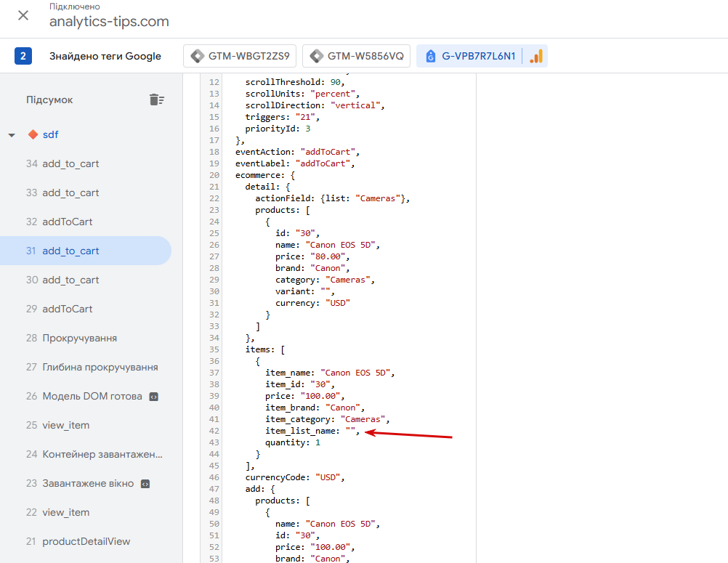The height and width of the screenshot is (563, 728).
Task: Click the item_list_name empty value line
Action: 312,431
